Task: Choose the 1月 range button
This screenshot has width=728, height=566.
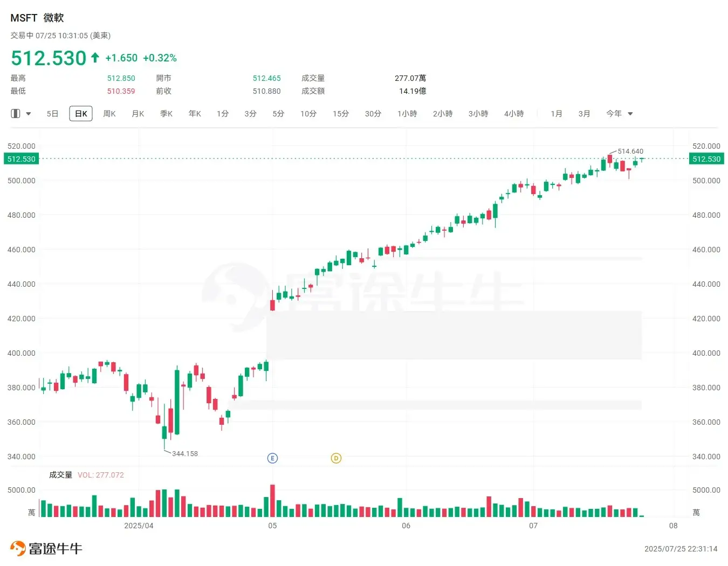Action: tap(557, 114)
